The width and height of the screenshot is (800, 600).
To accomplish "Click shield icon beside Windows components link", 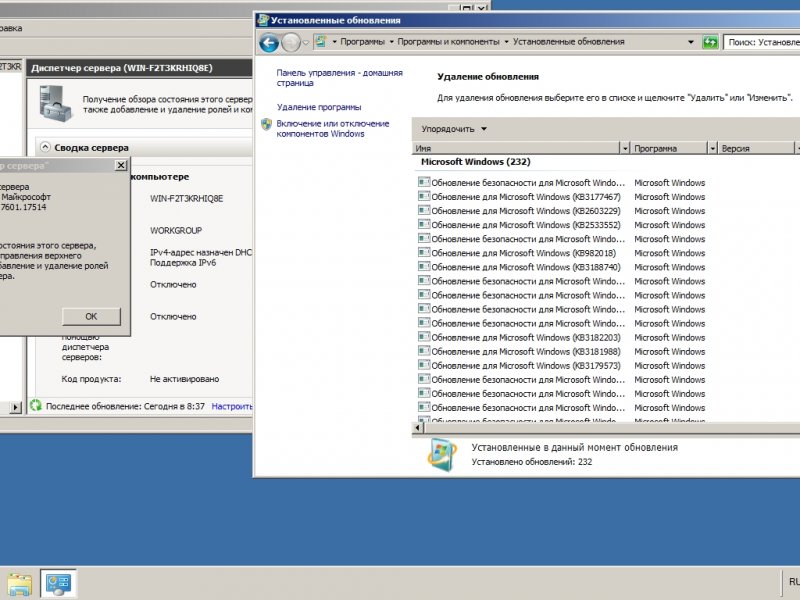I will click(266, 124).
